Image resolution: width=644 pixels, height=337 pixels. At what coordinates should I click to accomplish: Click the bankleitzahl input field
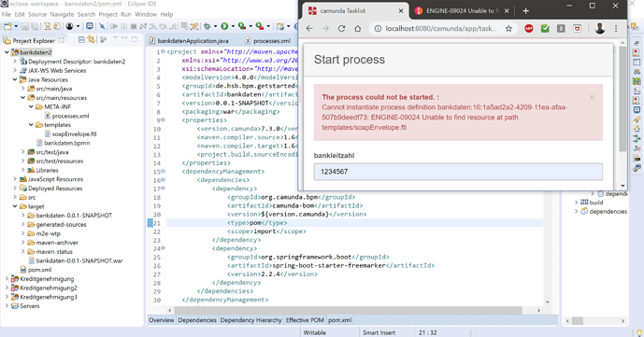click(x=458, y=172)
